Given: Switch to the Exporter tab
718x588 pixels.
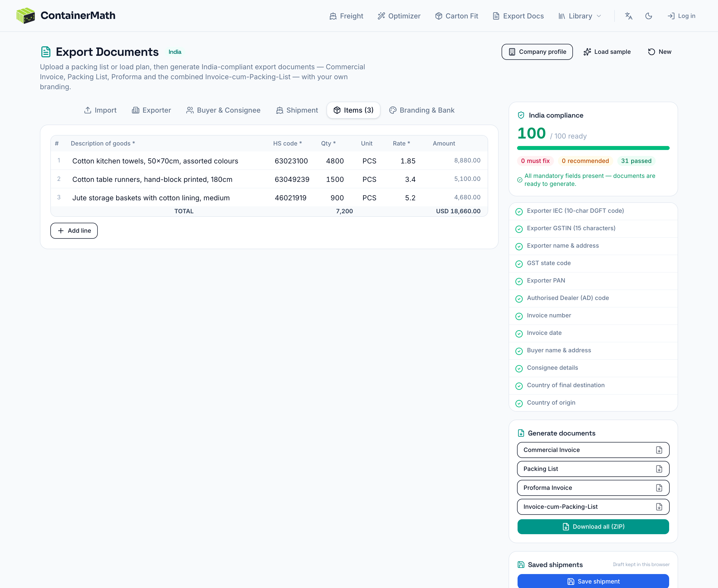Looking at the screenshot, I should coord(152,110).
